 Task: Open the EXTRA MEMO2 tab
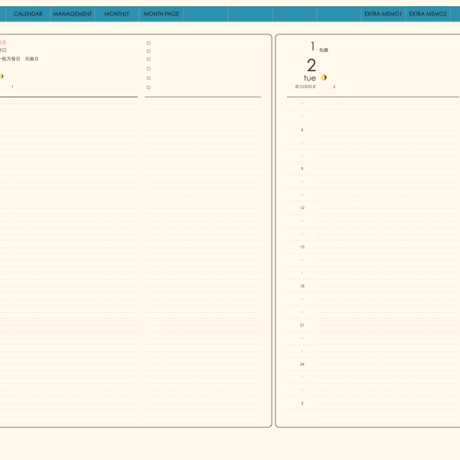[x=428, y=14]
